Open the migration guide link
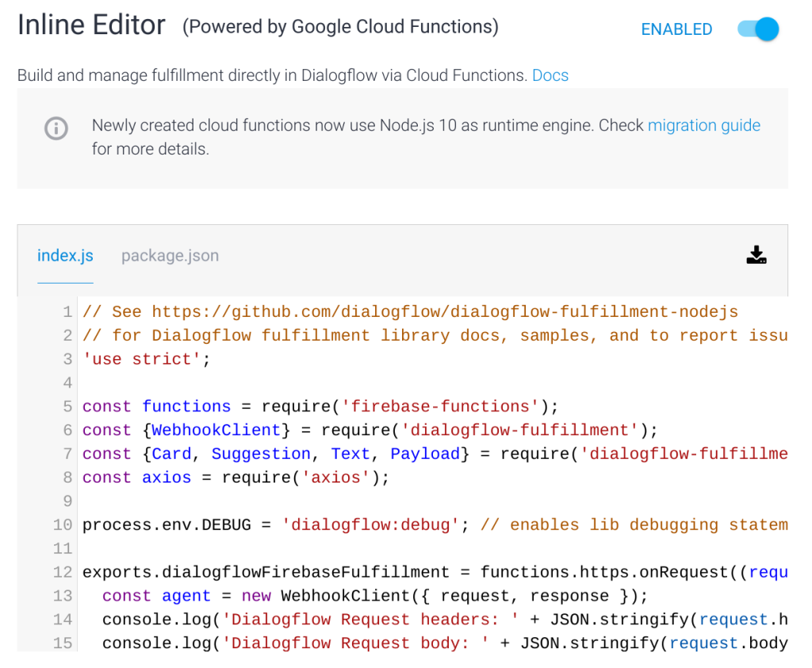Viewport: 812px width, 668px height. pyautogui.click(x=704, y=125)
